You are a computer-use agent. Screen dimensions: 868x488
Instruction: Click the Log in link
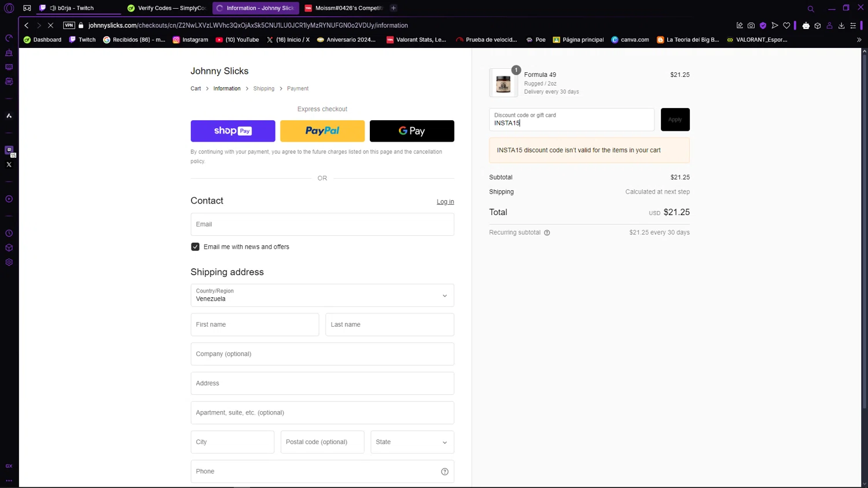pos(445,202)
